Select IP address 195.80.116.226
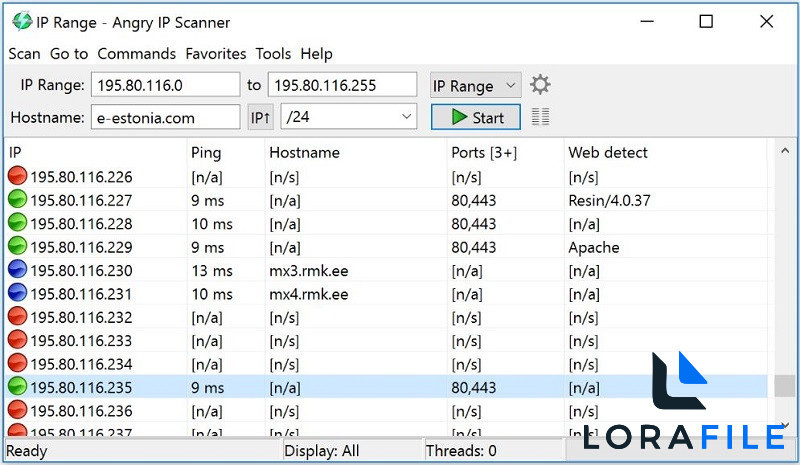Image resolution: width=800 pixels, height=465 pixels. pyautogui.click(x=81, y=177)
